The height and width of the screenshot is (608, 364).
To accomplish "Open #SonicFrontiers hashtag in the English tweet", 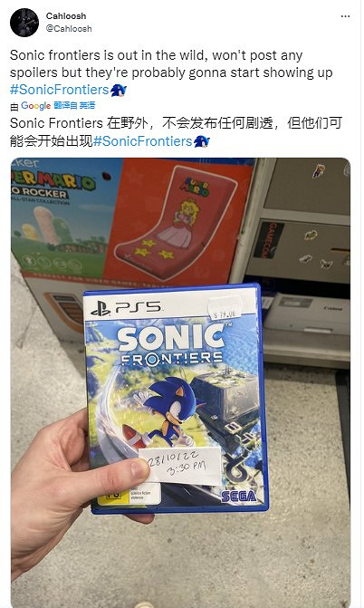I will pyautogui.click(x=60, y=90).
